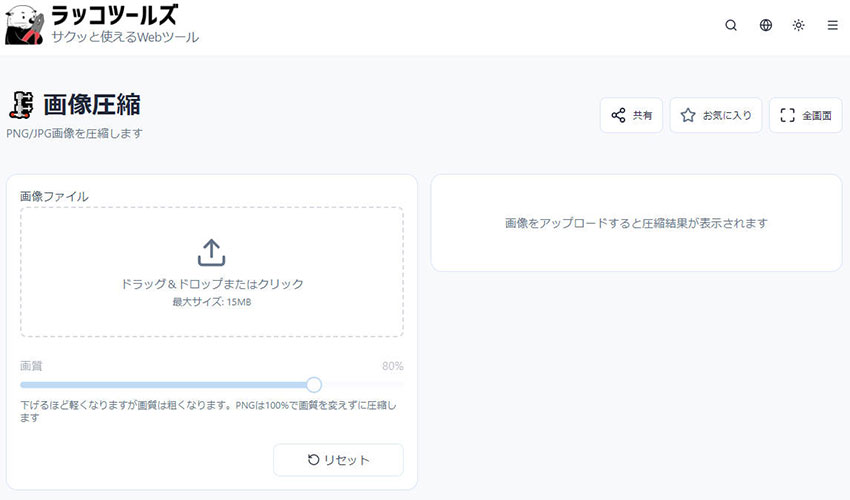This screenshot has width=850, height=500.
Task: Click the otter mascot logo
Action: (24, 25)
